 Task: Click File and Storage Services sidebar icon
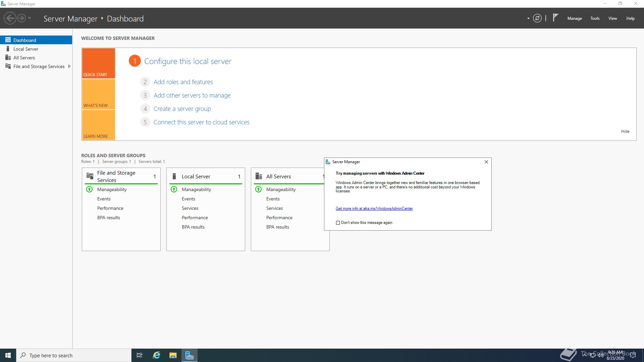[x=8, y=66]
